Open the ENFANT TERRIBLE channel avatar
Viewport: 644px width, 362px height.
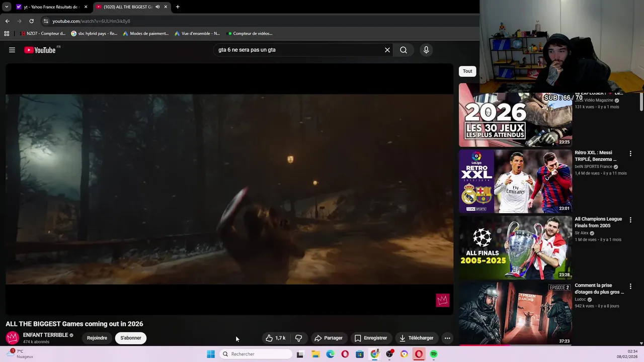(x=13, y=338)
